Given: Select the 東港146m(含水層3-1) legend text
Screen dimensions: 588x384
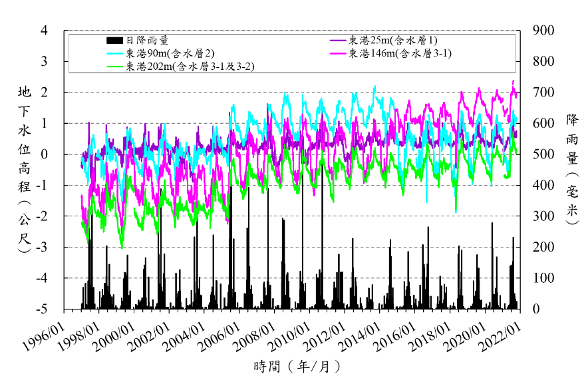Looking at the screenshot, I should 400,53.
